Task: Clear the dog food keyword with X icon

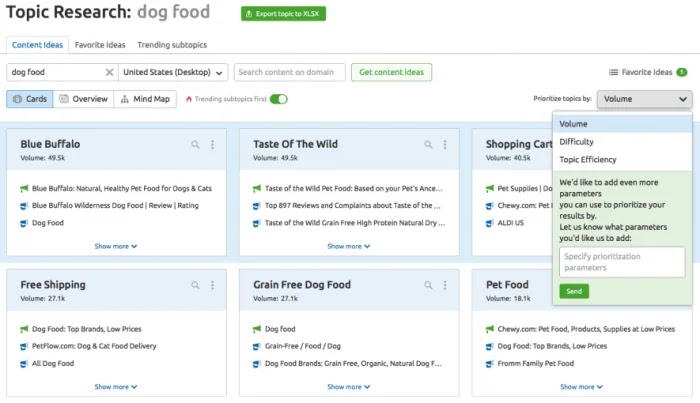Action: click(109, 72)
